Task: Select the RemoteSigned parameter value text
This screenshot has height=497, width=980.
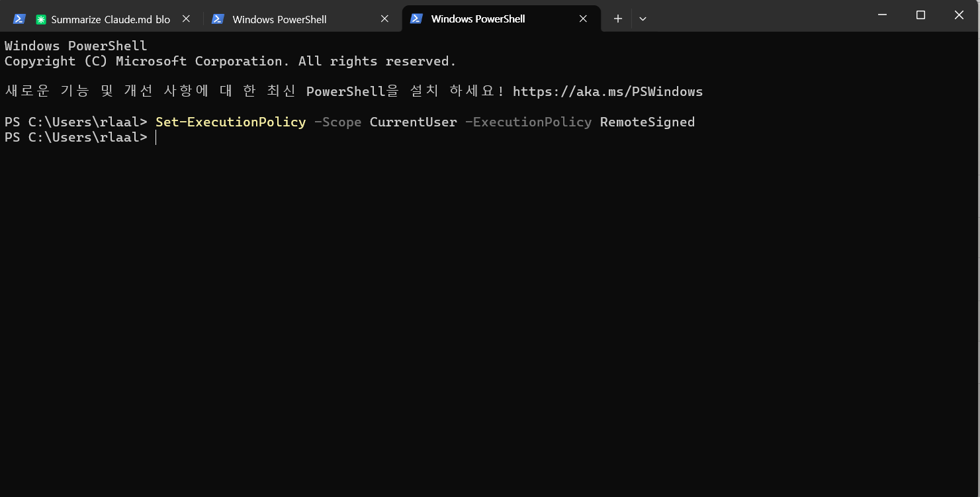Action: (646, 122)
